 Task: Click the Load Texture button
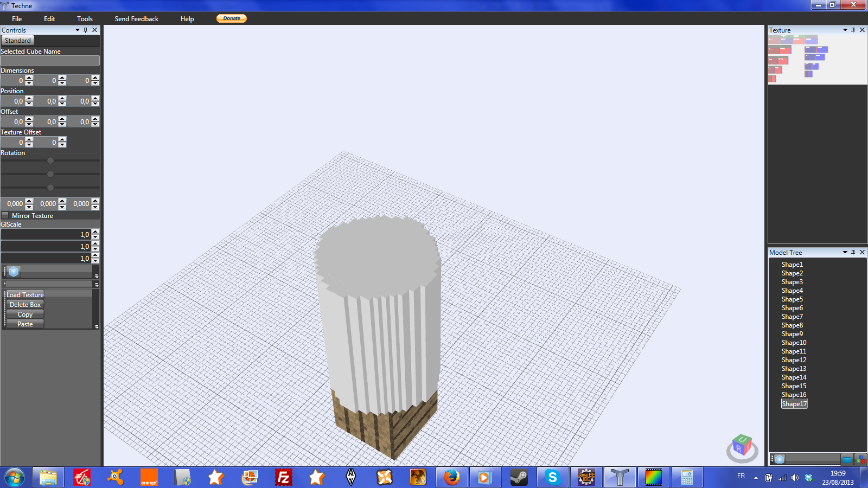(x=25, y=295)
